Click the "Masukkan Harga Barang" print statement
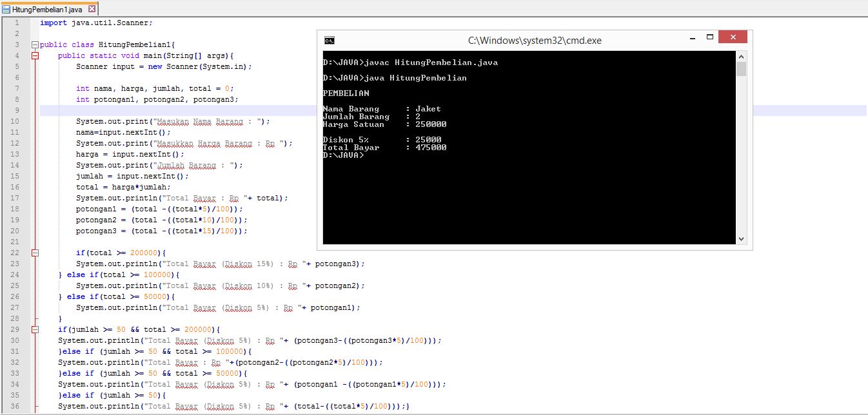This screenshot has height=415, width=868. click(184, 144)
